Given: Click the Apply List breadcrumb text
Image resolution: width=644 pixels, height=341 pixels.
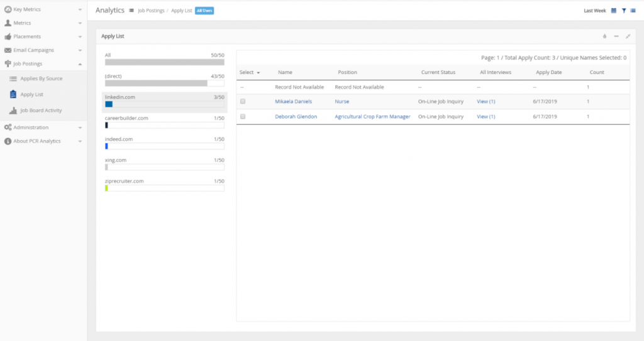Looking at the screenshot, I should tap(182, 11).
